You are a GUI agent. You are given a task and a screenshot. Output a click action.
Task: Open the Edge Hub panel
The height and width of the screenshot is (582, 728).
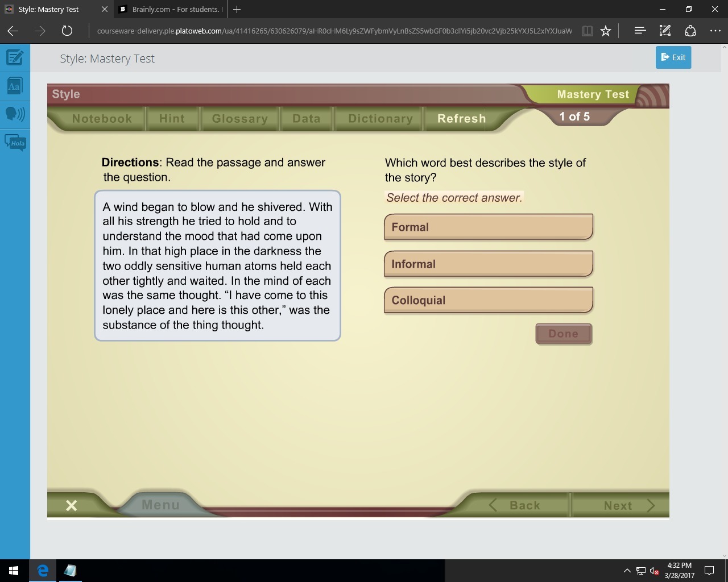[x=640, y=31]
